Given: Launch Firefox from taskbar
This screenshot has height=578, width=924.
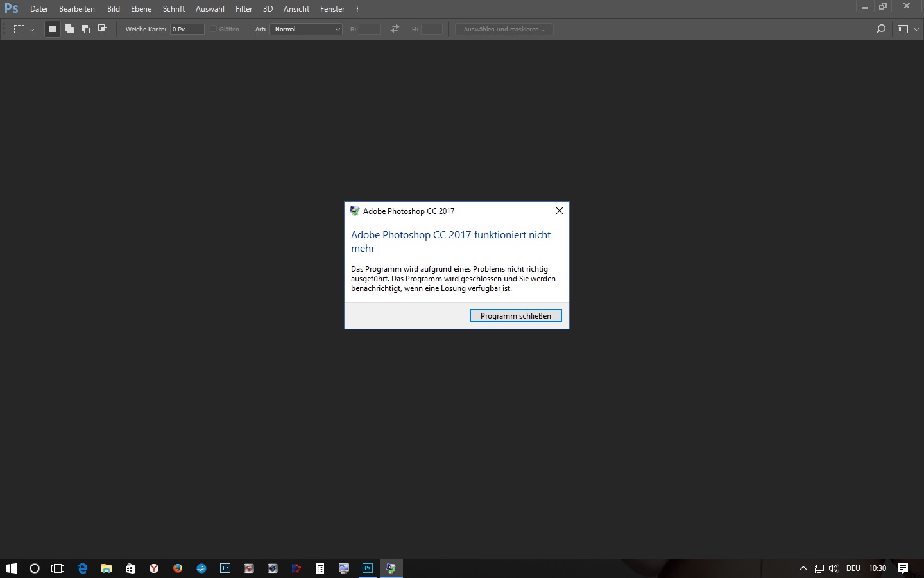Looking at the screenshot, I should point(178,568).
